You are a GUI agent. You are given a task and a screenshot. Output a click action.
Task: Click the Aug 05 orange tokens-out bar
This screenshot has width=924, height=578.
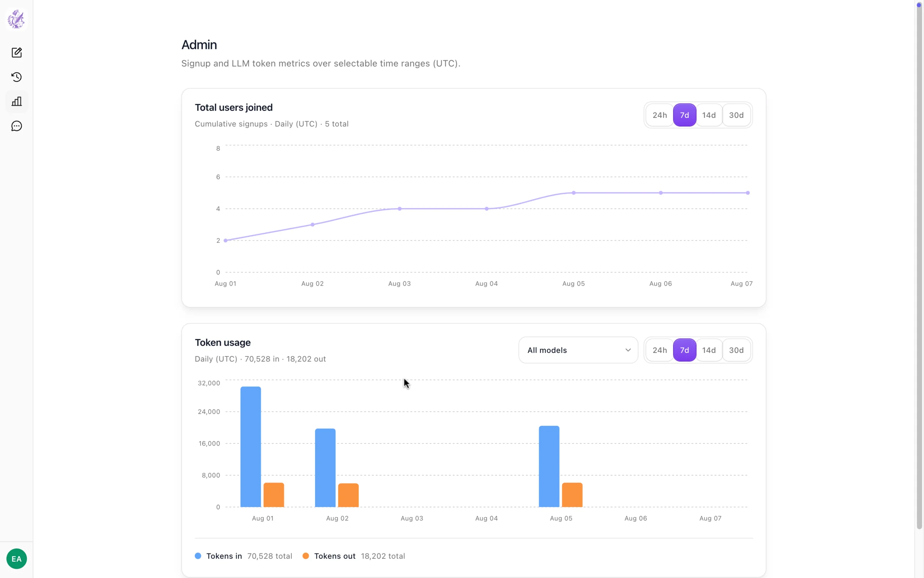(572, 495)
